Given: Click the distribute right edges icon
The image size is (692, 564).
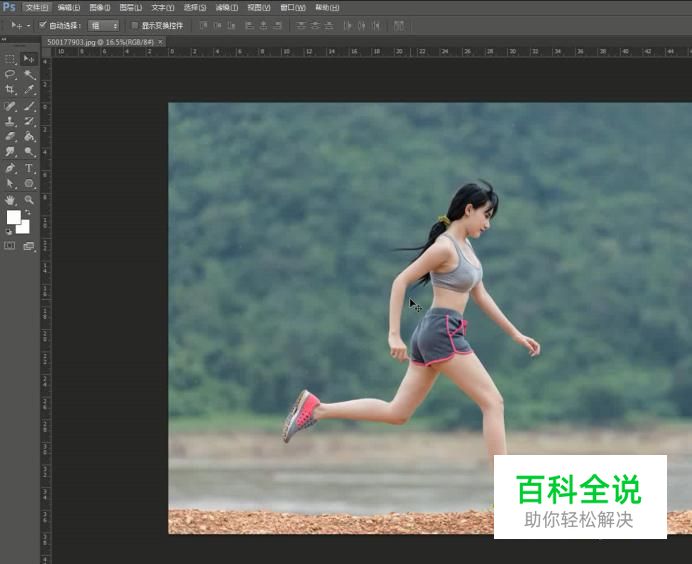Looking at the screenshot, I should coord(376,26).
